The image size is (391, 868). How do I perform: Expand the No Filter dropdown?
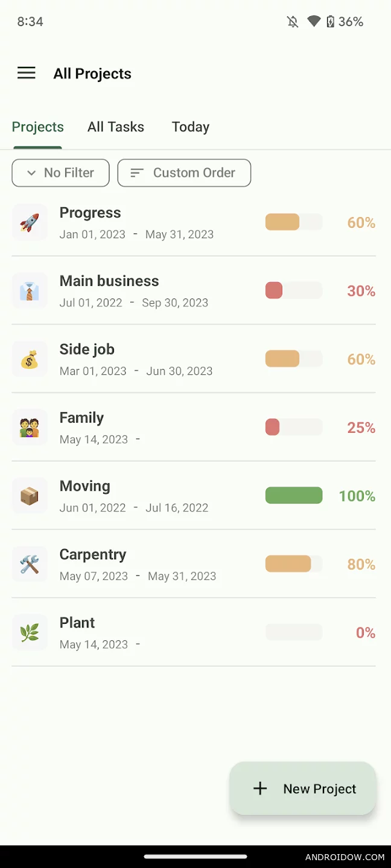60,173
